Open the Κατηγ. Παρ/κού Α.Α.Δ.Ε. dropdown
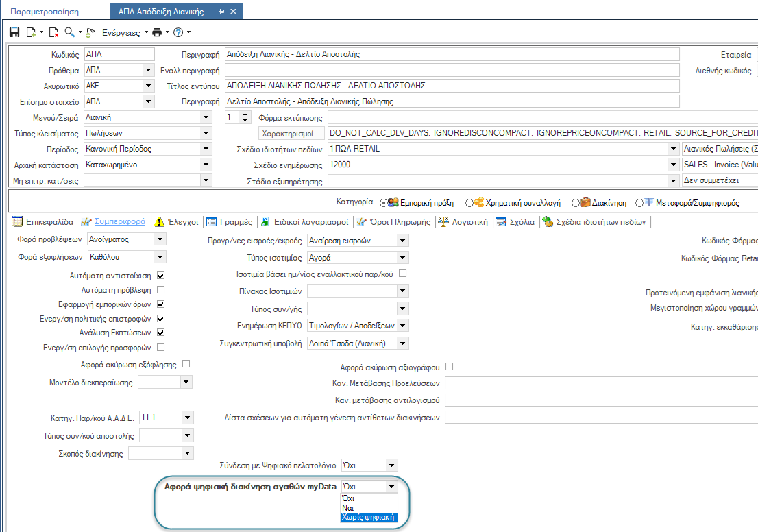 pos(188,418)
